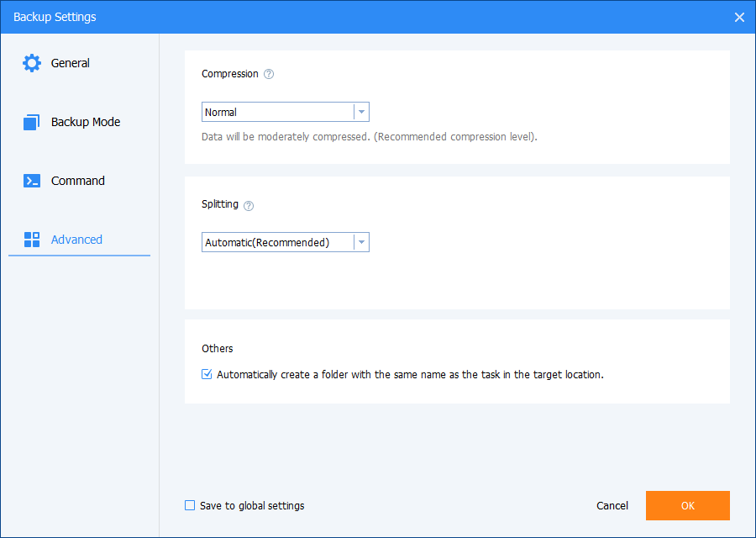The image size is (756, 538).
Task: Switch to the Command tab
Action: pyautogui.click(x=80, y=181)
